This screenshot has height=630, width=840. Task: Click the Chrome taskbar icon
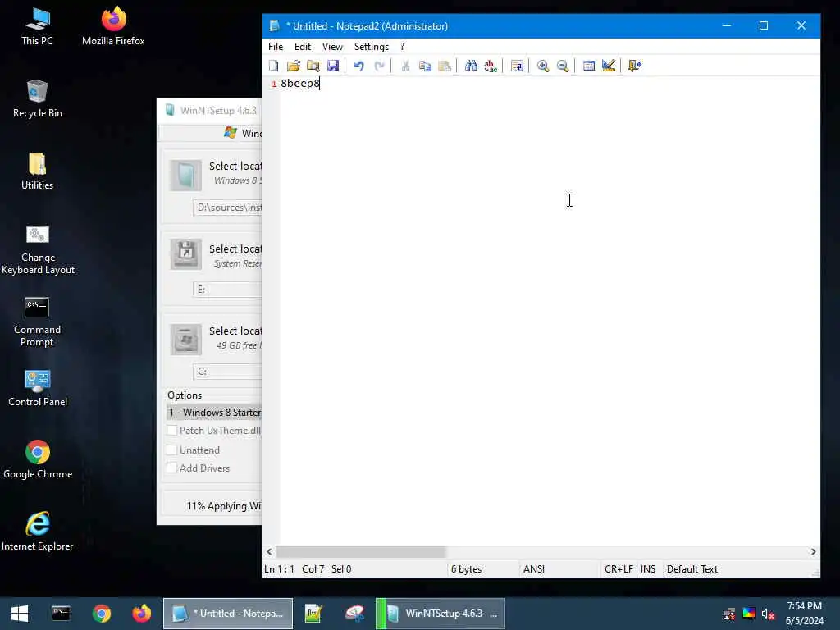point(101,614)
